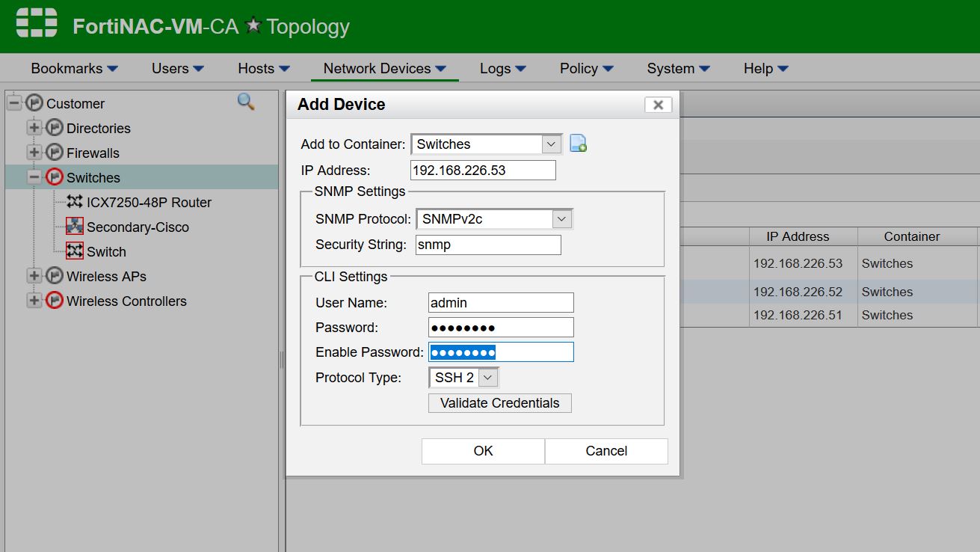
Task: Open the Add to Container dropdown
Action: [552, 144]
